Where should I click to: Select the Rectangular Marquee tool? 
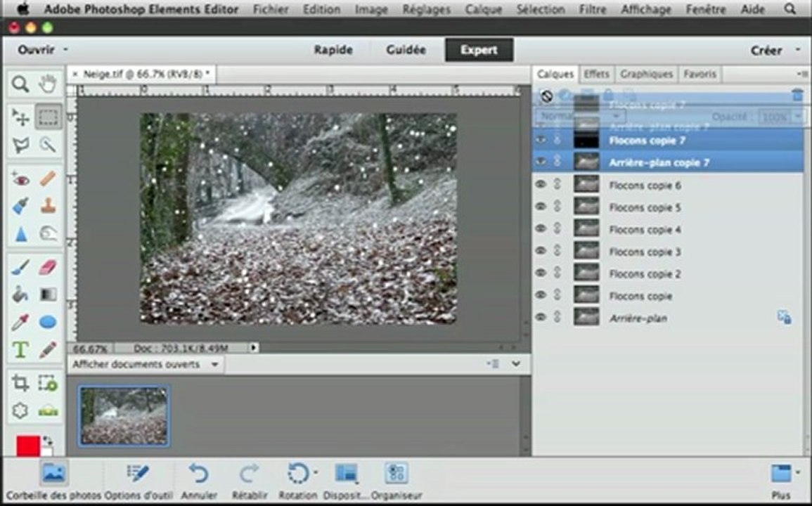48,117
